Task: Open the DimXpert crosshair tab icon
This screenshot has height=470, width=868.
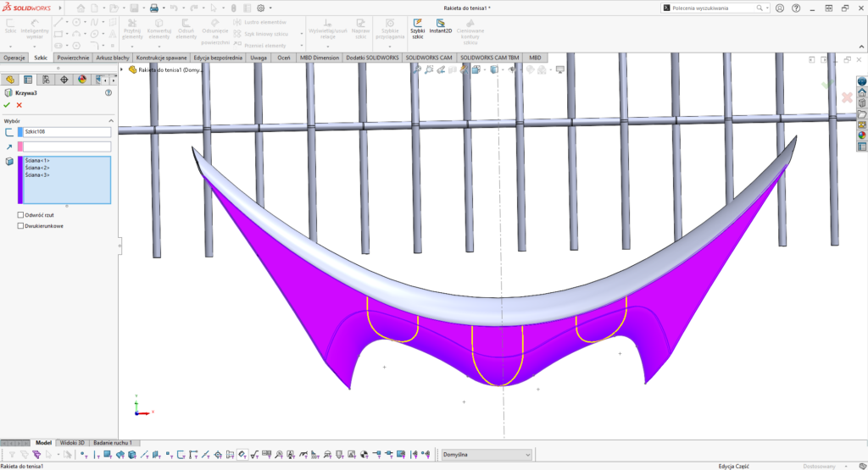Action: pos(64,80)
